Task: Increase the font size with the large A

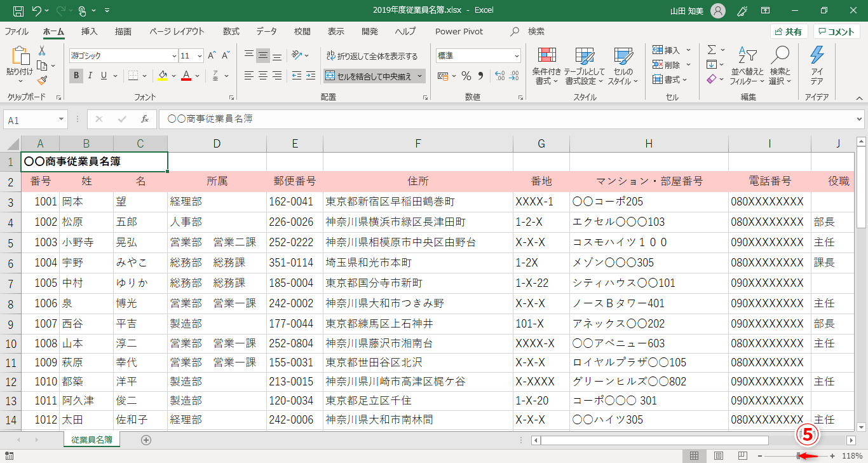Action: pos(212,56)
